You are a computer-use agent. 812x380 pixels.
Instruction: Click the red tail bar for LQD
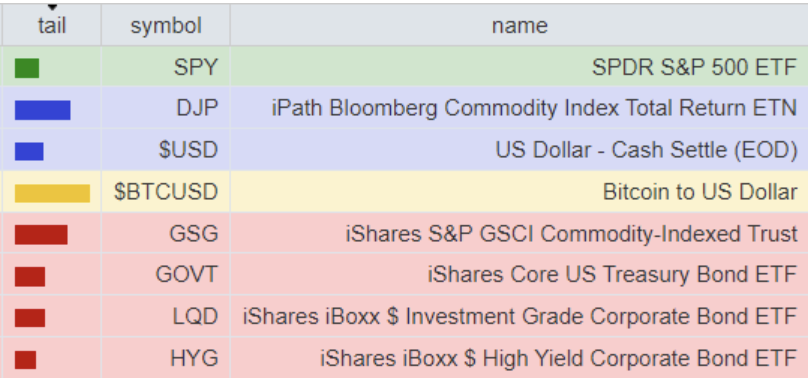[x=30, y=318]
